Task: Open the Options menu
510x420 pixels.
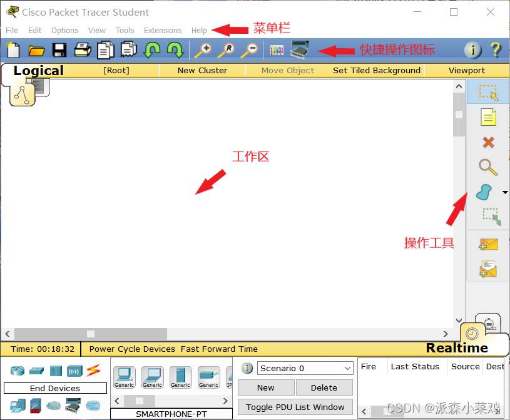Action: coord(64,30)
